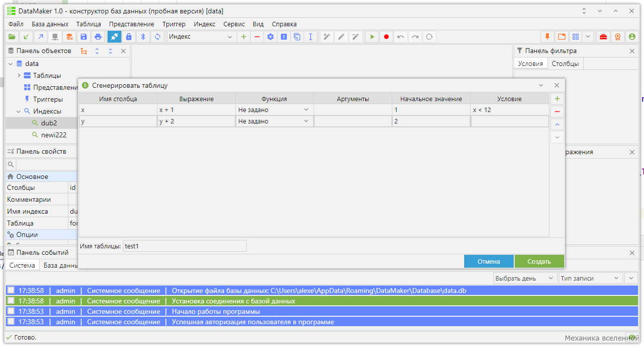The height and width of the screenshot is (347, 644).
Task: Click the green user profile icon
Action: [632, 37]
